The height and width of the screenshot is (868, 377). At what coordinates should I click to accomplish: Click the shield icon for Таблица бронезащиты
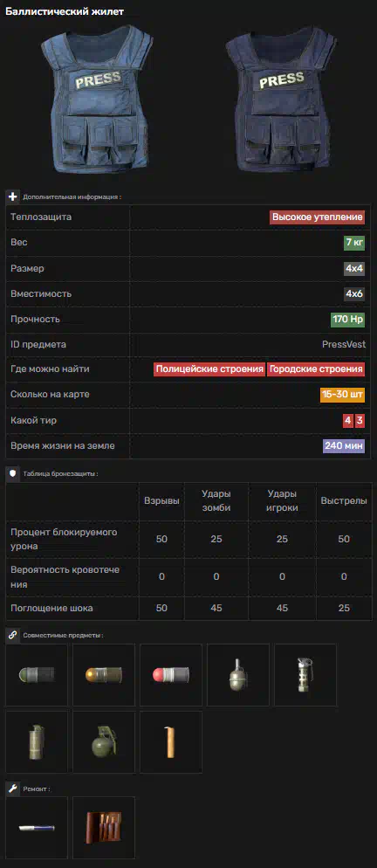13,474
